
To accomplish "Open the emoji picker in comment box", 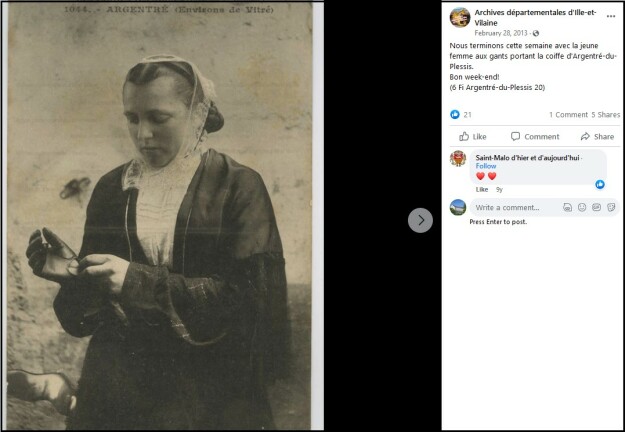I will pyautogui.click(x=582, y=207).
